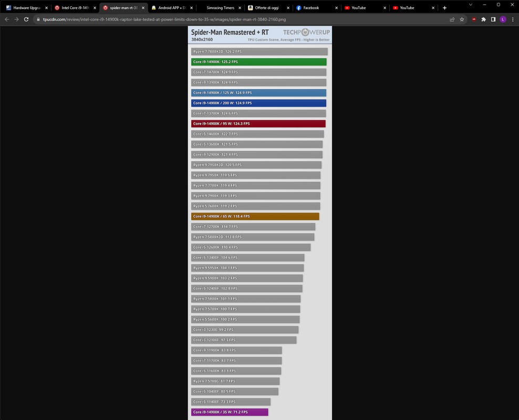Click the Core i7-13700K 124.6 FPS bar
The width and height of the screenshot is (519, 420).
click(258, 113)
